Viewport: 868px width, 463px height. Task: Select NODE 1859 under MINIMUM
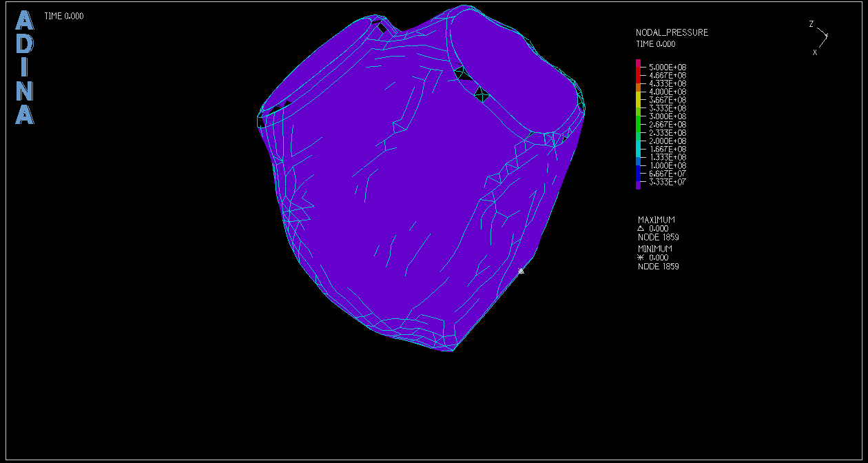(658, 266)
